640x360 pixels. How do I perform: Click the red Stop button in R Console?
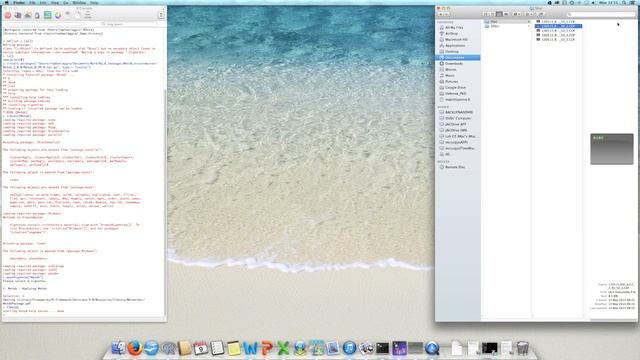8,15
